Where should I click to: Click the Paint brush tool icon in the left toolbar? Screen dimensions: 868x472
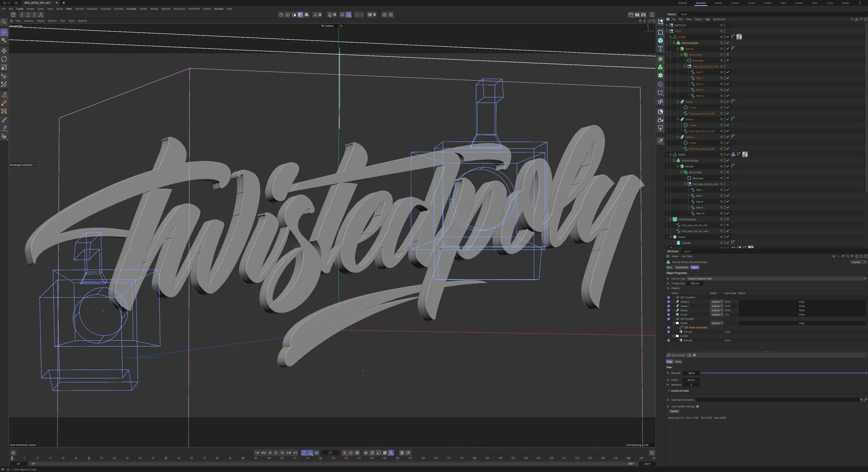click(x=4, y=120)
